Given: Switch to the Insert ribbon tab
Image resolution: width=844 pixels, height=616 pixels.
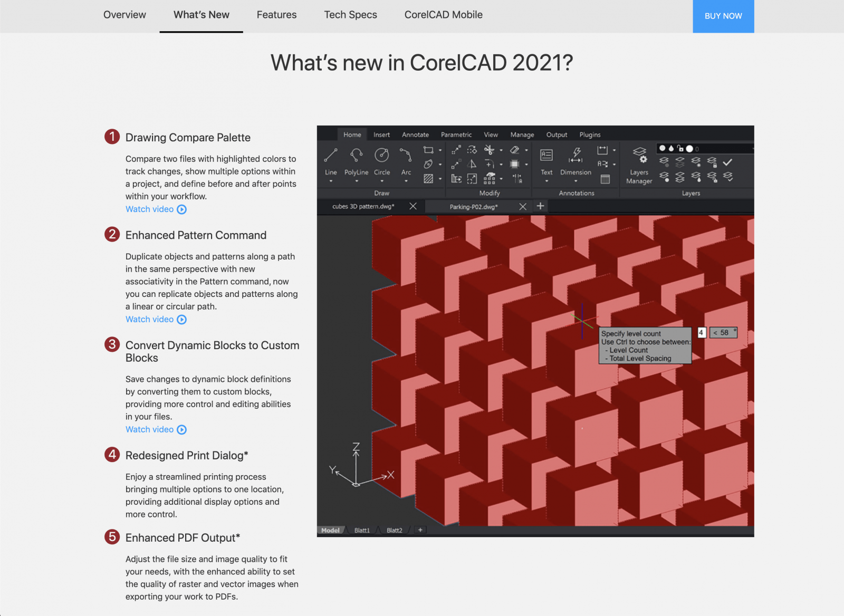Looking at the screenshot, I should (382, 135).
